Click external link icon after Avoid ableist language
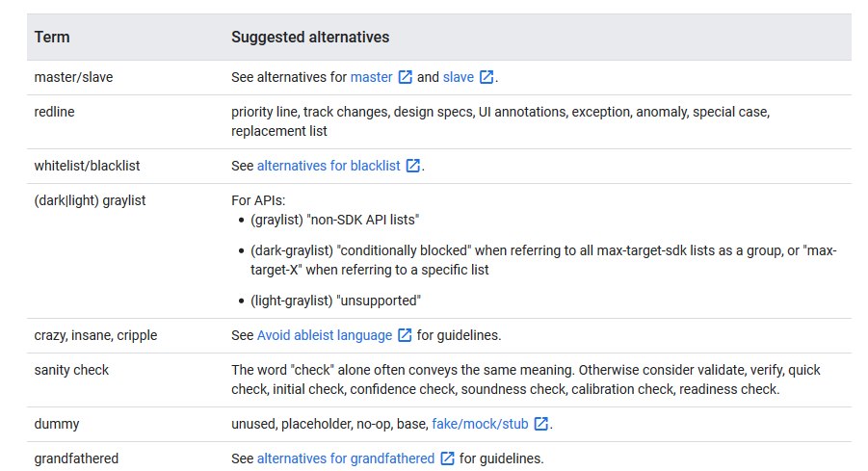This screenshot has height=471, width=868. (x=406, y=335)
